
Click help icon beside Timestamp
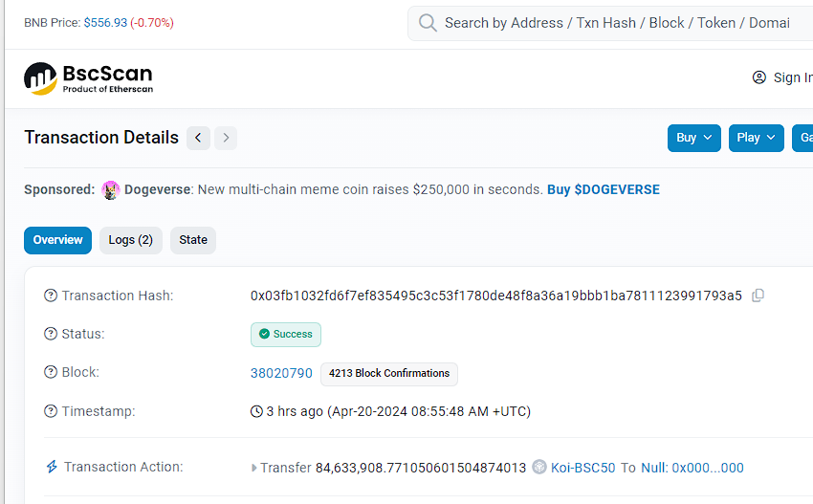pyautogui.click(x=51, y=411)
